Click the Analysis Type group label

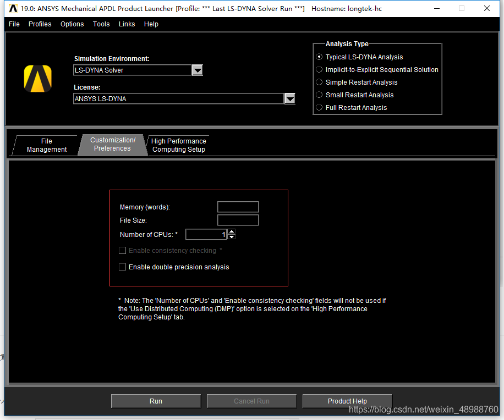tap(347, 43)
